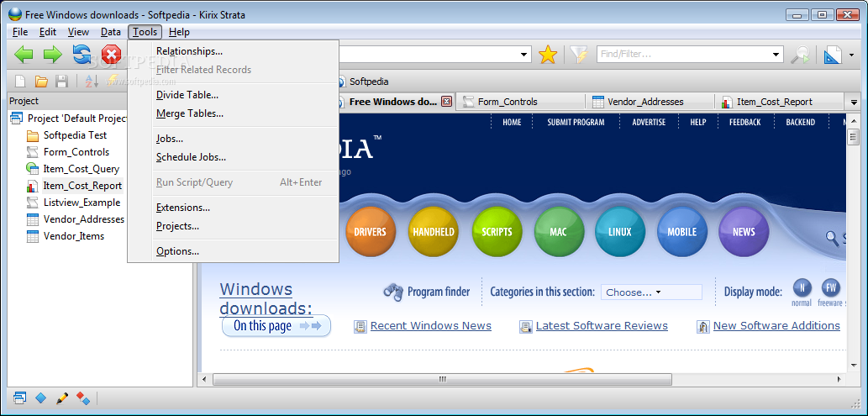This screenshot has height=416, width=868.
Task: Open the Data menu
Action: pos(111,32)
